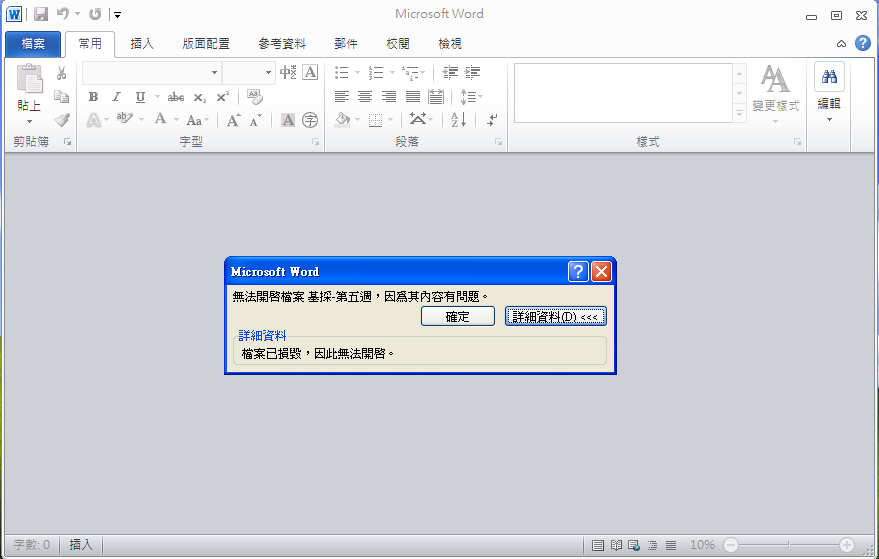The image size is (879, 559).
Task: Click Distributed alignment icon
Action: (x=436, y=97)
